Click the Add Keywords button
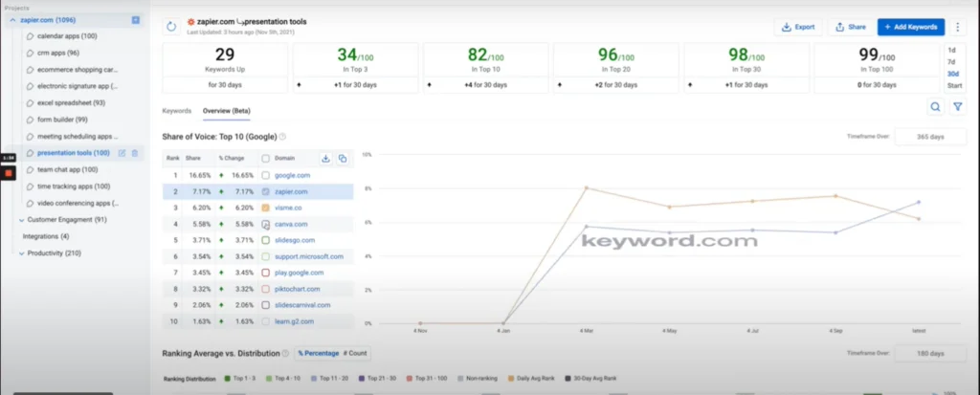The image size is (980, 395). click(910, 27)
